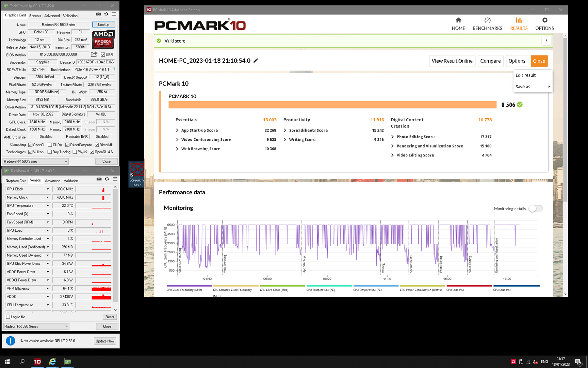Image resolution: width=588 pixels, height=368 pixels.
Task: Click the help question mark button
Action: tap(546, 41)
